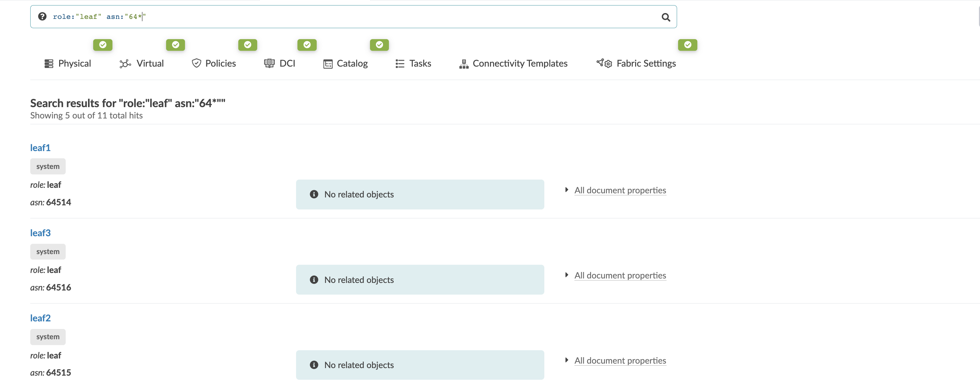The image size is (980, 388).
Task: Click green status badge above Catalog
Action: click(379, 45)
